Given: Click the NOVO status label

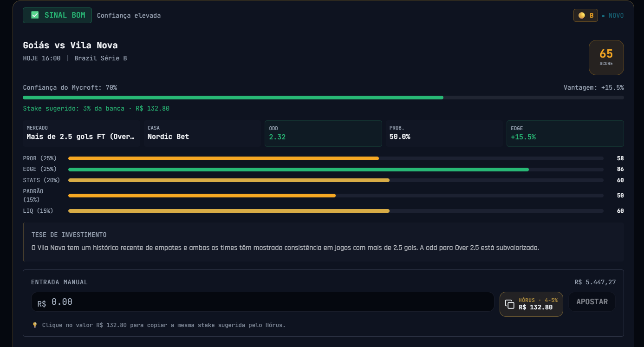Looking at the screenshot, I should [x=616, y=15].
